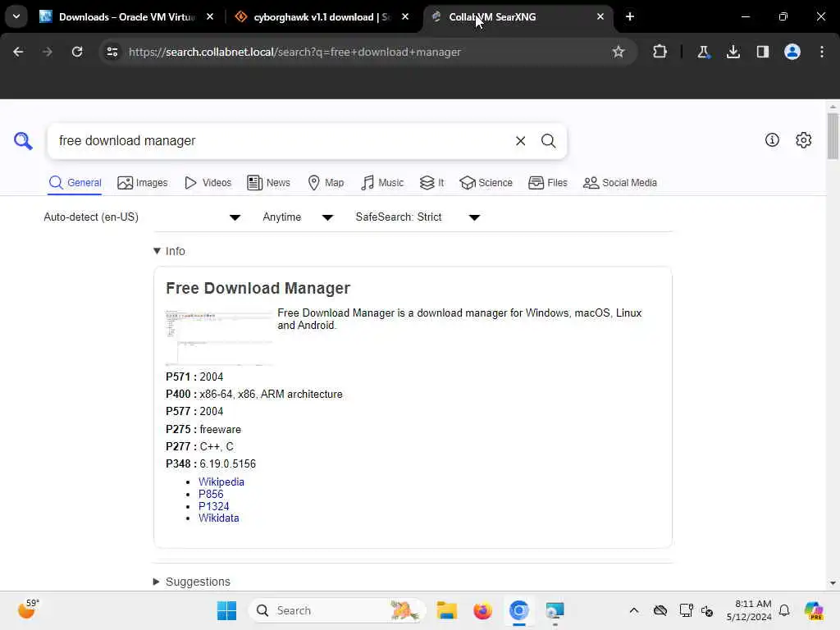The image size is (840, 630).
Task: Close the cyborghawk download tab
Action: pos(405,17)
